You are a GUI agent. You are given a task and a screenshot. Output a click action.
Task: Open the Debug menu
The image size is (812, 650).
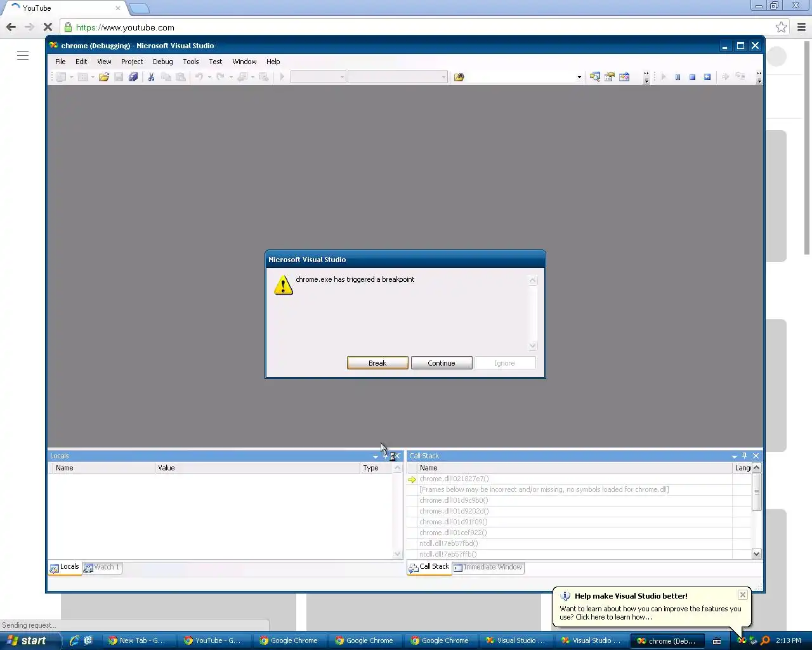coord(163,62)
